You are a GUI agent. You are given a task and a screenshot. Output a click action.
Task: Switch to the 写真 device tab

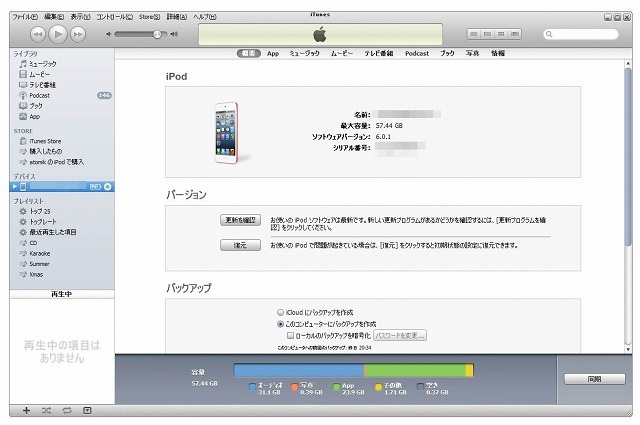(x=472, y=53)
